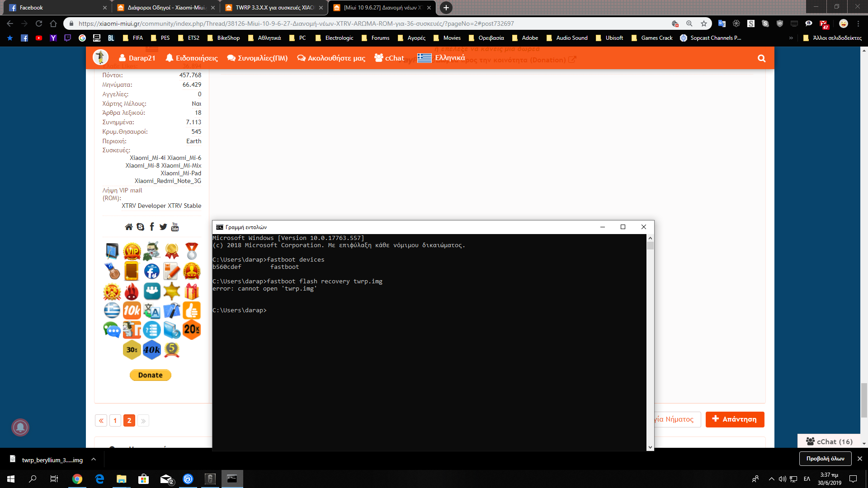868x488 pixels.
Task: Expand the hidden bookmarks overflow chevron
Action: coord(791,38)
